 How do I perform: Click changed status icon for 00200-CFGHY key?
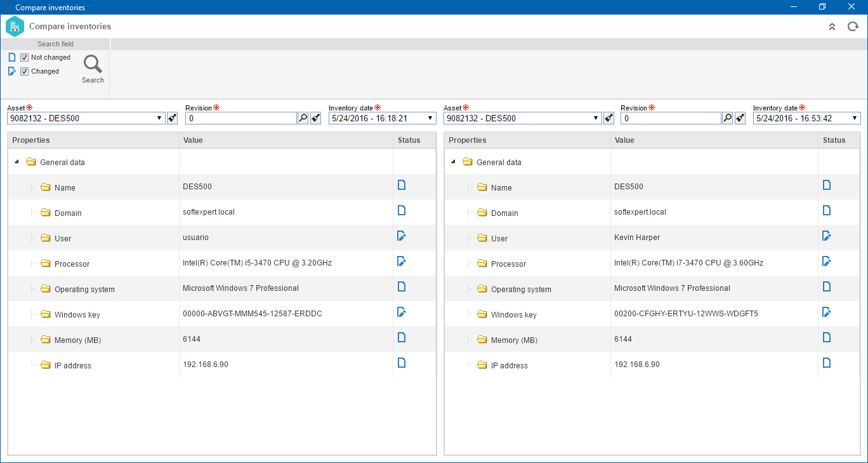tap(827, 312)
